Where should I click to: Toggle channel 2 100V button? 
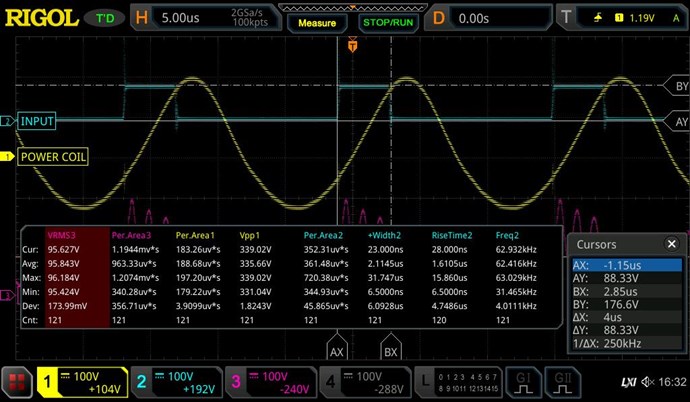click(x=176, y=382)
